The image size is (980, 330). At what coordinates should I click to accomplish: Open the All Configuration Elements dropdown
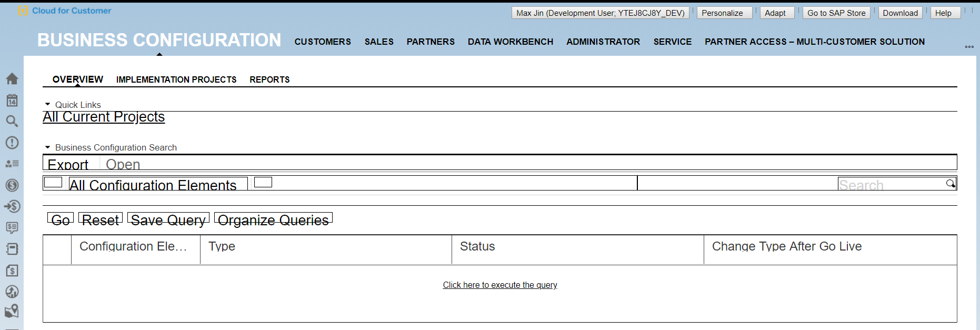point(158,184)
